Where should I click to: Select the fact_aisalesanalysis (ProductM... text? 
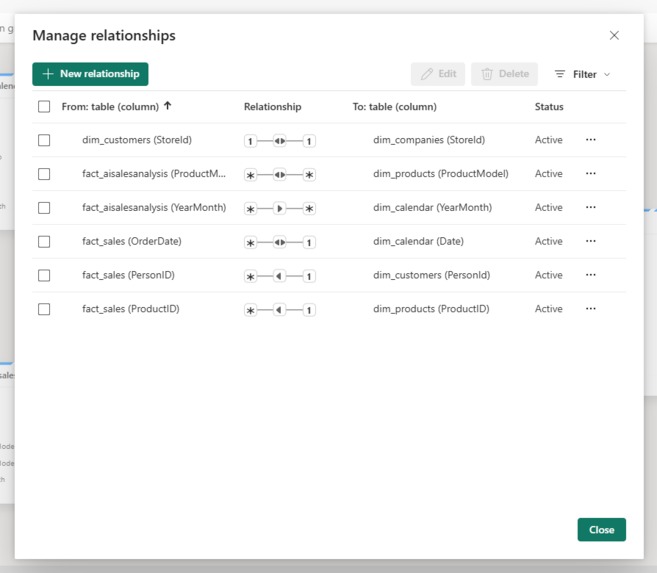click(154, 174)
